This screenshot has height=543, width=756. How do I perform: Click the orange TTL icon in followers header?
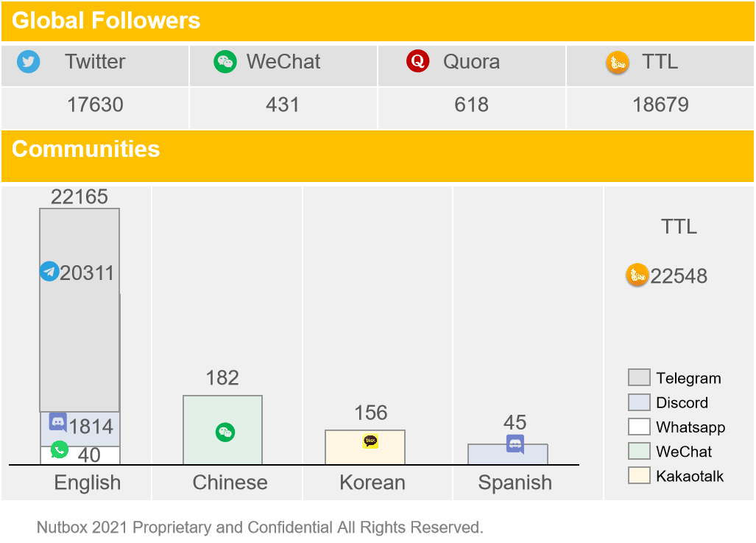(x=617, y=63)
